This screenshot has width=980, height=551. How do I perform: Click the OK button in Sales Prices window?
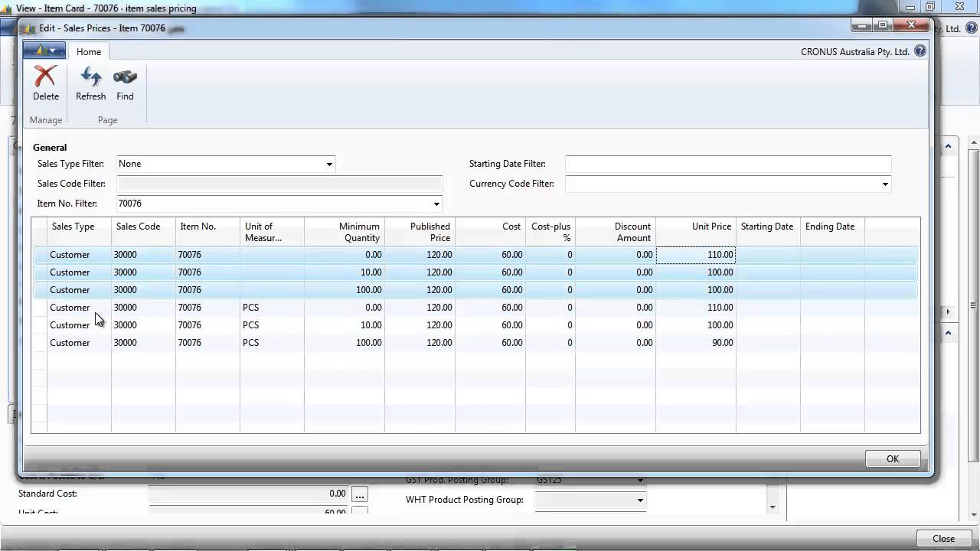click(892, 458)
